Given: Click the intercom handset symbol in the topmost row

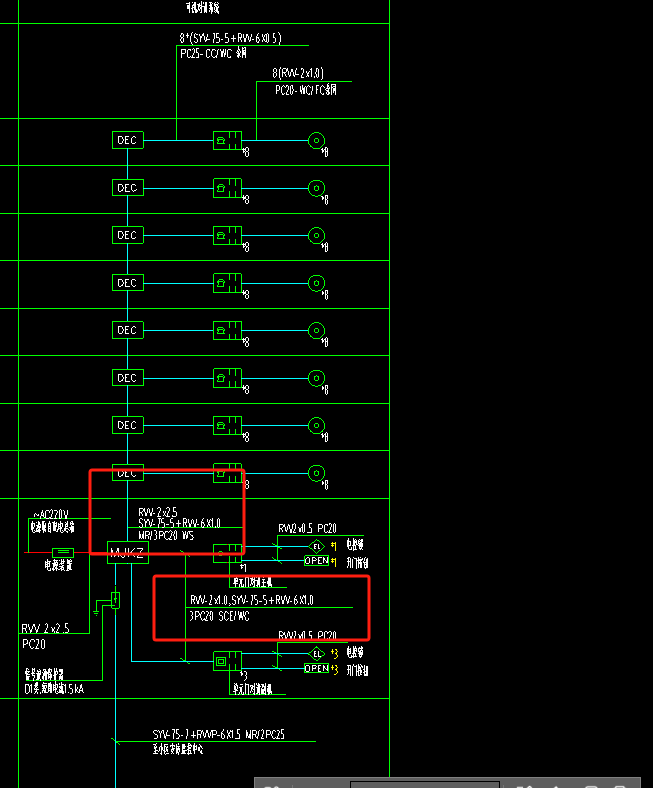Looking at the screenshot, I should pos(227,140).
